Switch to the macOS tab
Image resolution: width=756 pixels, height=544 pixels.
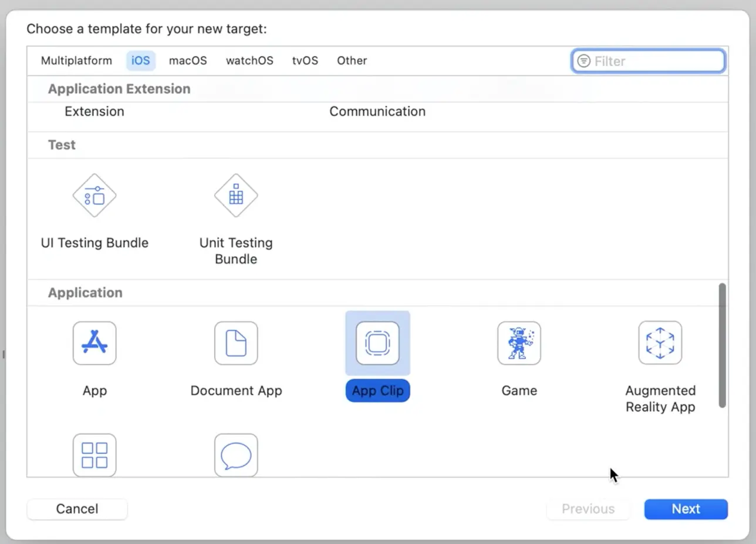pos(188,61)
